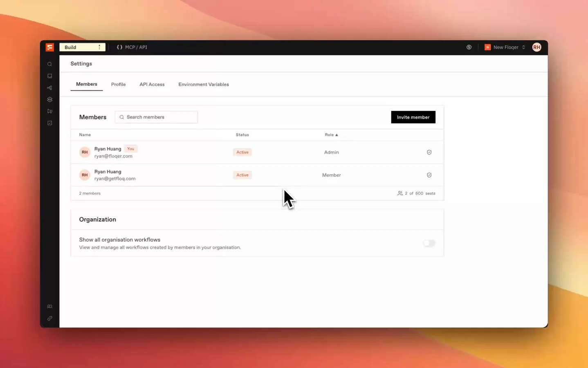Click the shield icon in the Member row
The width and height of the screenshot is (588, 368).
pyautogui.click(x=429, y=175)
